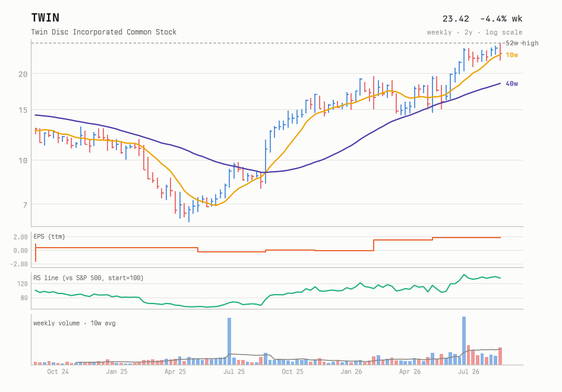
Task: Click the EPS axis value -2.00
Action: [x=18, y=264]
